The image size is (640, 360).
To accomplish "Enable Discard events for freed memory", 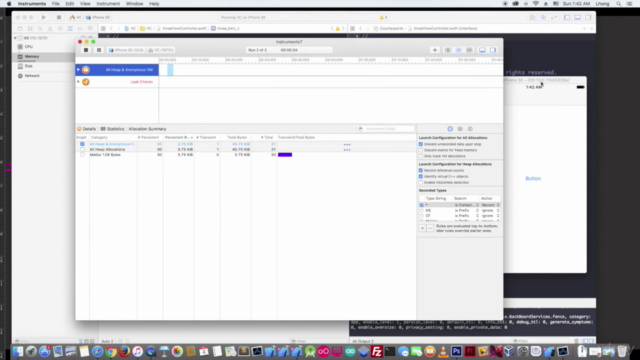I will (421, 150).
